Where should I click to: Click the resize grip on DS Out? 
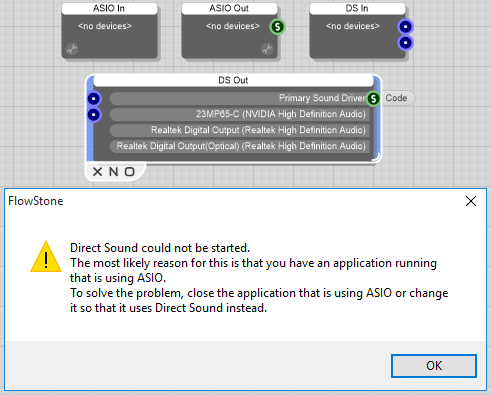click(x=376, y=157)
